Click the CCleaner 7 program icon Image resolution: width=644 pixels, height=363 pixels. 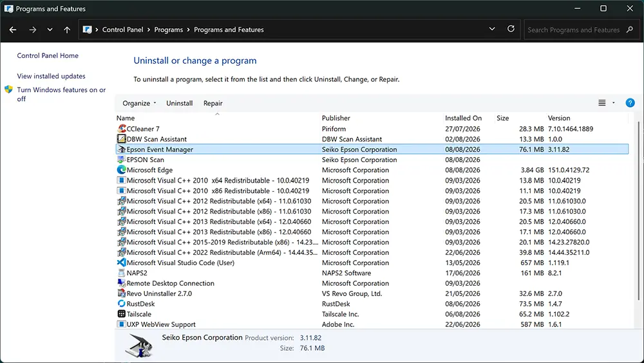[122, 129]
